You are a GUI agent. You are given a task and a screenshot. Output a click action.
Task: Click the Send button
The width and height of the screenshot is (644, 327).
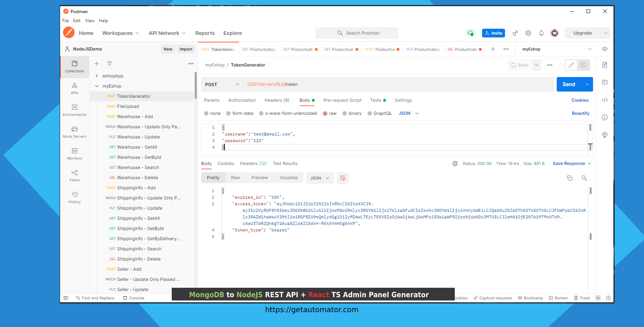[x=569, y=84]
